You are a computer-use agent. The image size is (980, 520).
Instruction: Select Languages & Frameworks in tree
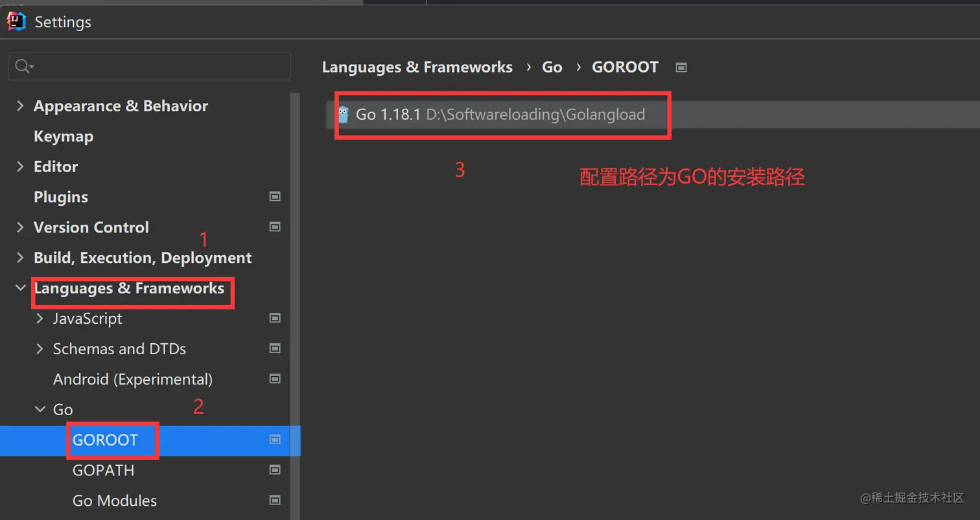tap(129, 288)
